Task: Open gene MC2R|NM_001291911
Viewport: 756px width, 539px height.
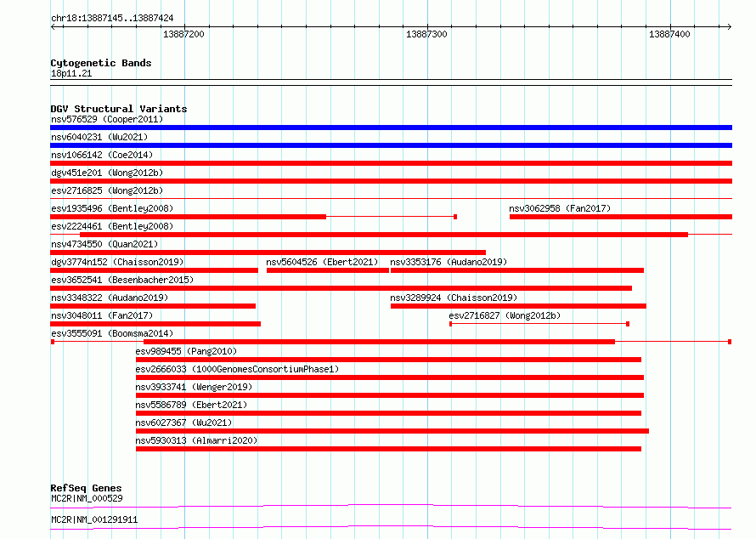Action: click(x=94, y=519)
